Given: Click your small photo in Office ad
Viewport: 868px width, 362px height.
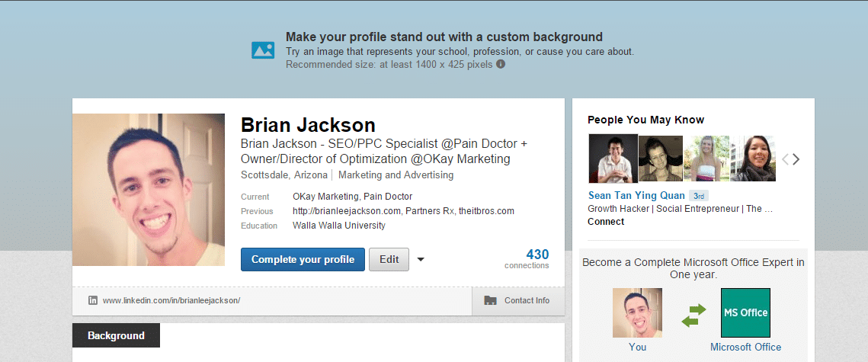Looking at the screenshot, I should 637,312.
